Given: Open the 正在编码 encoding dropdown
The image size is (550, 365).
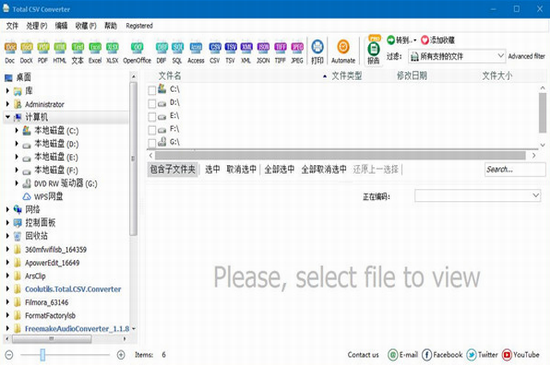Looking at the screenshot, I should (x=478, y=196).
